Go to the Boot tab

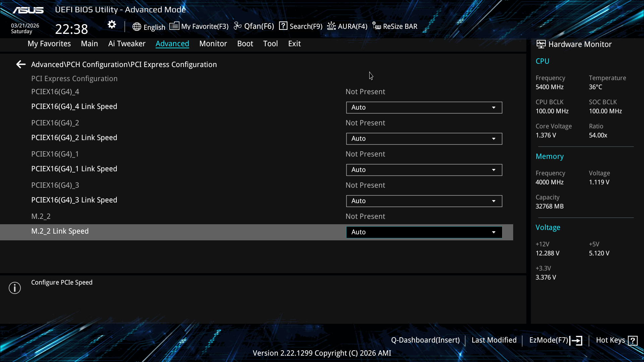245,44
